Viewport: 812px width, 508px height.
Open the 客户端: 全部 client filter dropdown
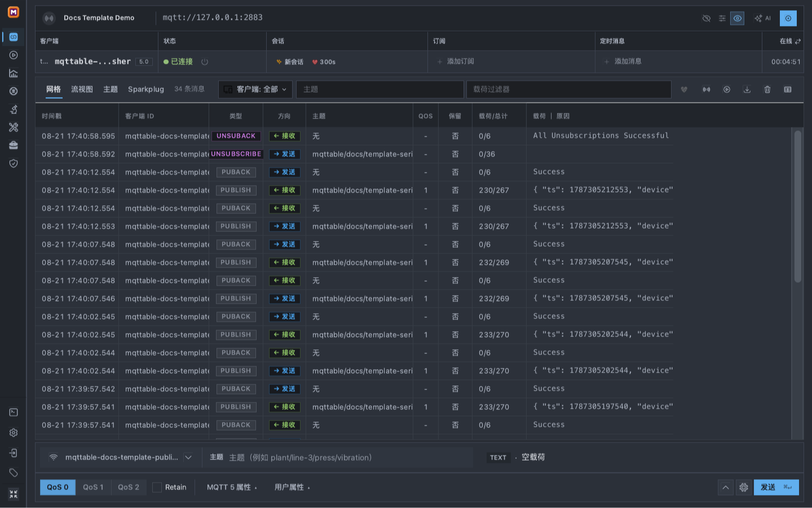tap(255, 89)
